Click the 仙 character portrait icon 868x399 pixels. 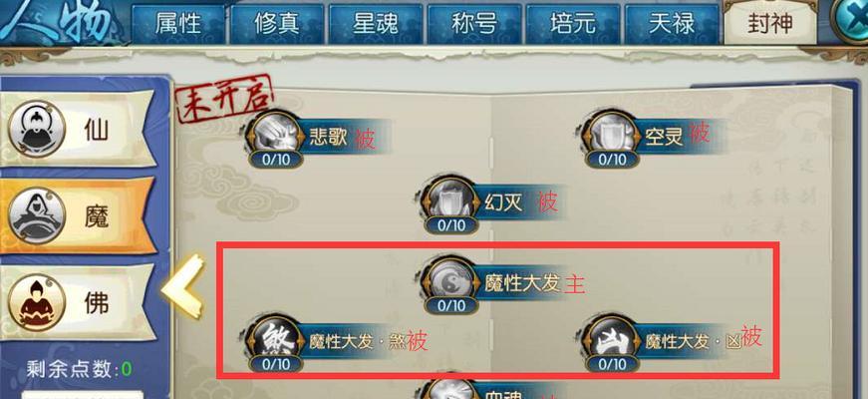click(37, 129)
